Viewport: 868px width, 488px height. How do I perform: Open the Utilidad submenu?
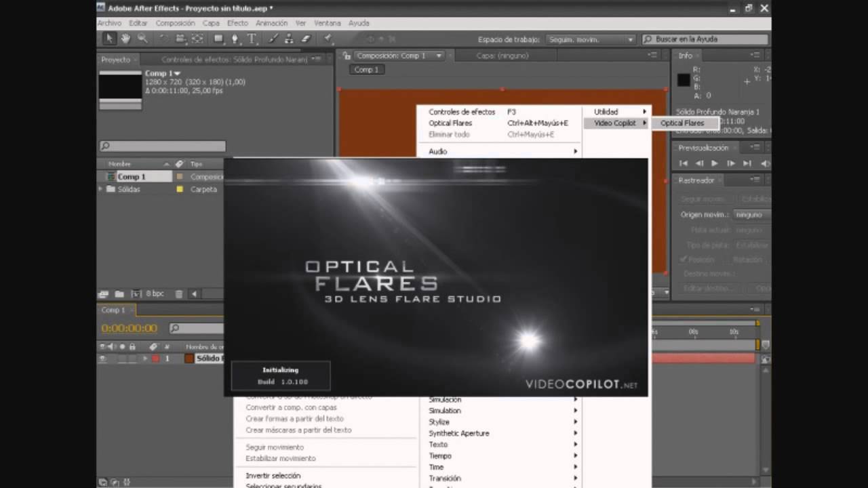618,112
